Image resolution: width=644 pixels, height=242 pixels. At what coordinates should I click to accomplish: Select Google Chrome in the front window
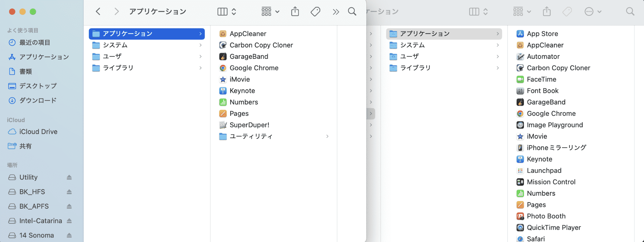pos(248,68)
